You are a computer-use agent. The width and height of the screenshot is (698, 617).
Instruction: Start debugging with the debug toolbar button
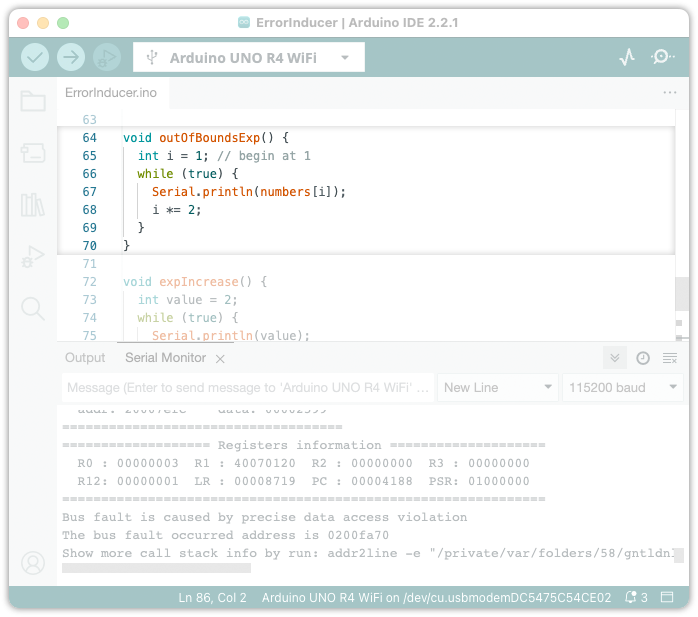click(106, 58)
